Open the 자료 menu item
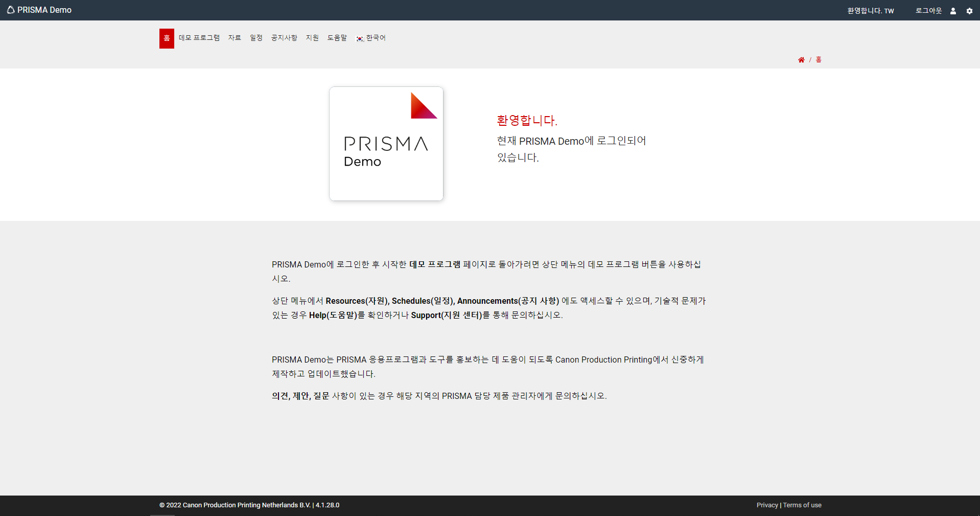The width and height of the screenshot is (980, 516). pos(235,38)
